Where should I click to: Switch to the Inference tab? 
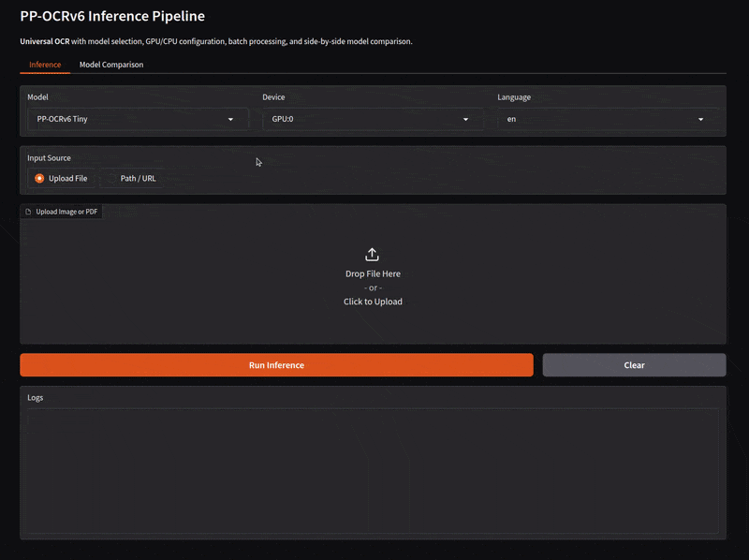click(x=45, y=65)
